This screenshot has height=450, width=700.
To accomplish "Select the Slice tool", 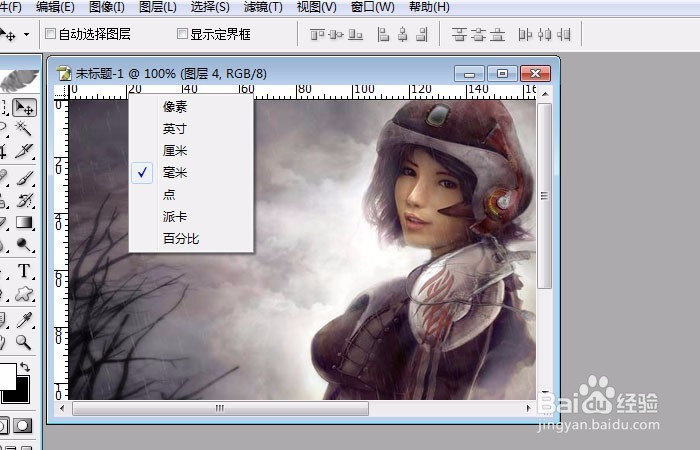I will coord(24,151).
